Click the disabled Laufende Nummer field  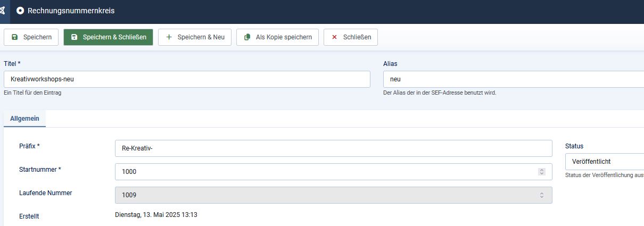point(325,195)
